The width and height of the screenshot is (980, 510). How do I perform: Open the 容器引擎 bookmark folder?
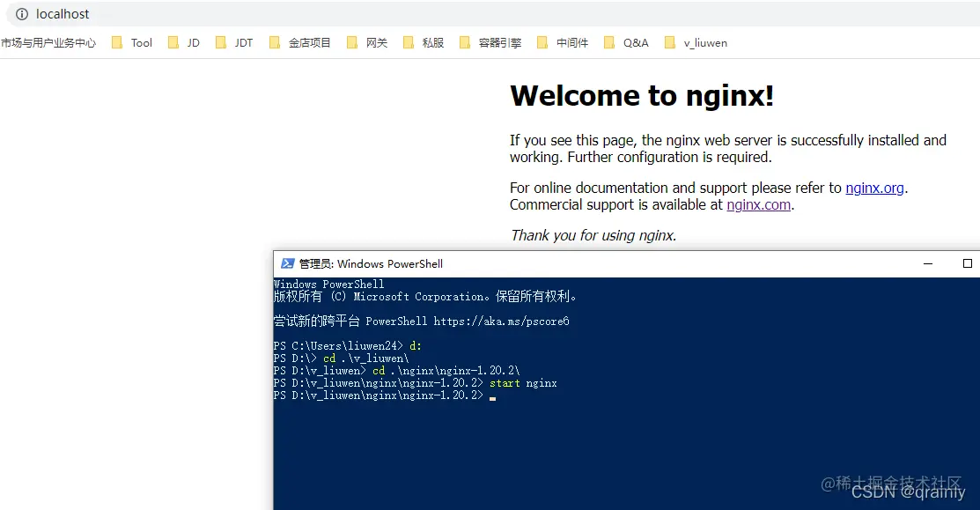[x=490, y=42]
